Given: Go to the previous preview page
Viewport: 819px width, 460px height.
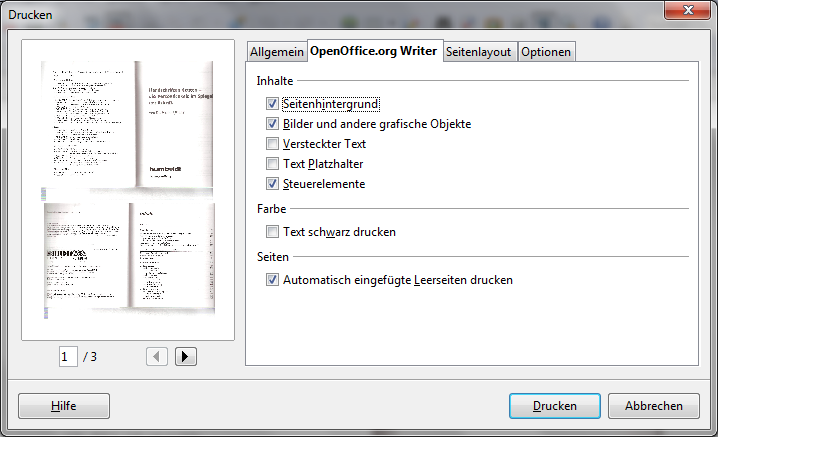Looking at the screenshot, I should point(157,356).
